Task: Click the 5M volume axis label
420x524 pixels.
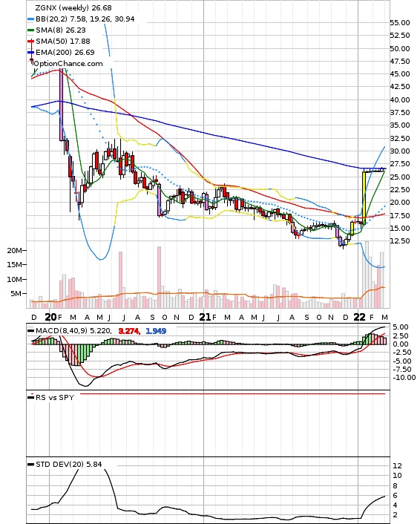Action: (16, 294)
